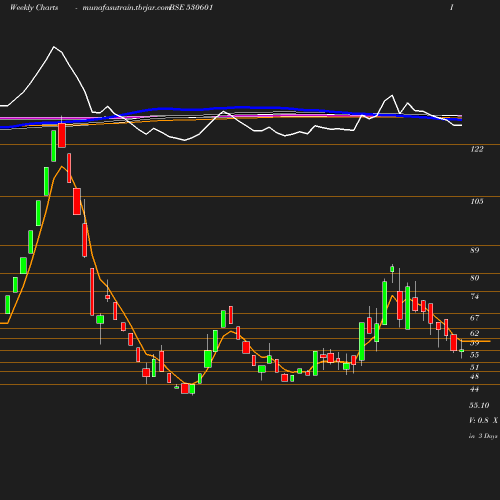Click the price level label 105
This screenshot has width=500, height=500.
tap(477, 201)
